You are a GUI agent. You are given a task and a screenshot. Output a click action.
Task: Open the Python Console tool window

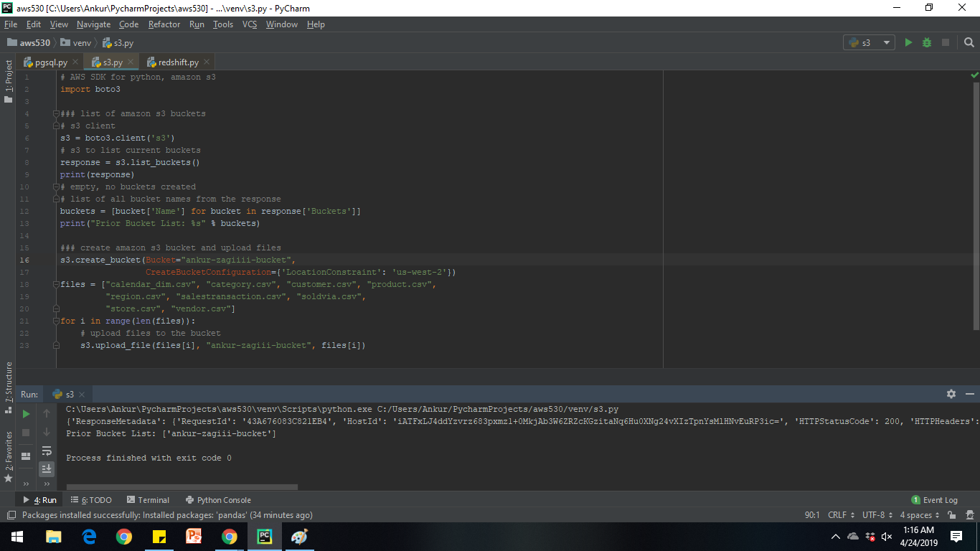[x=218, y=500]
